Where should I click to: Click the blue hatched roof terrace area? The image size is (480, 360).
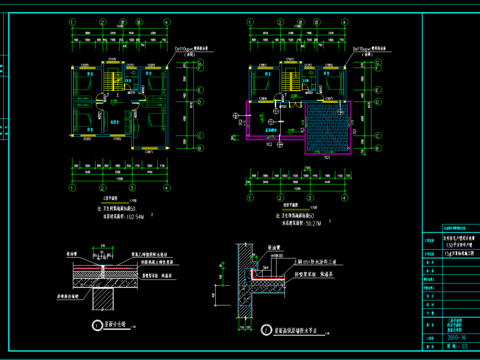(x=327, y=127)
